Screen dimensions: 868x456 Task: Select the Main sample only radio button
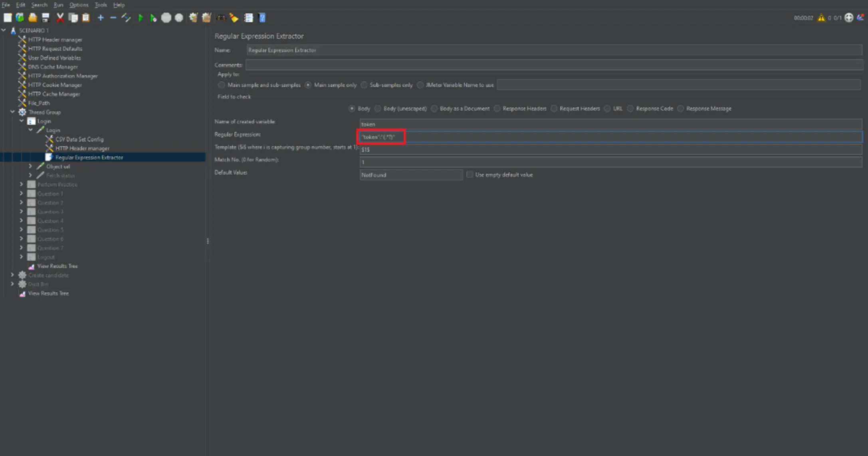(308, 85)
